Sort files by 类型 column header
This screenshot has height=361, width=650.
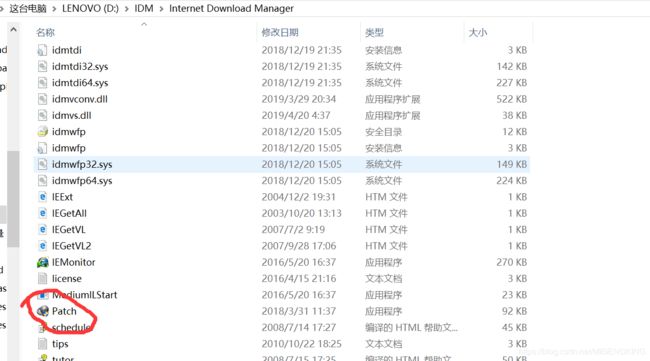[374, 32]
